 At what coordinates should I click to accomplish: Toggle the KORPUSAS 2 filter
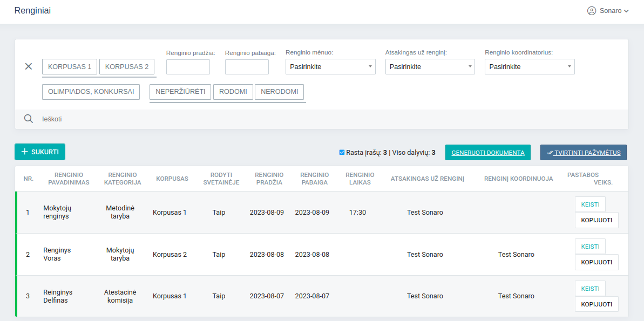point(127,67)
